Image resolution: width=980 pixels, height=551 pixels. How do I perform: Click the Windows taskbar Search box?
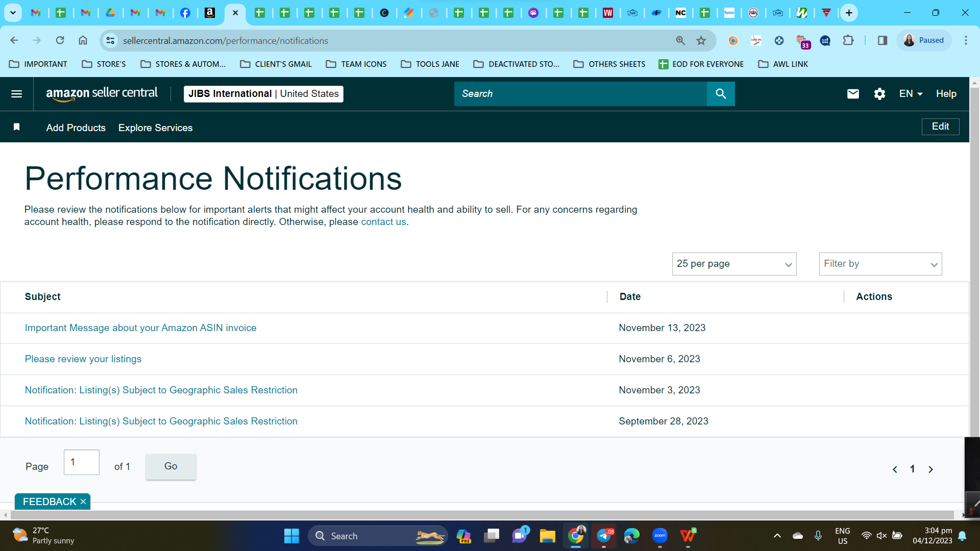click(x=378, y=536)
